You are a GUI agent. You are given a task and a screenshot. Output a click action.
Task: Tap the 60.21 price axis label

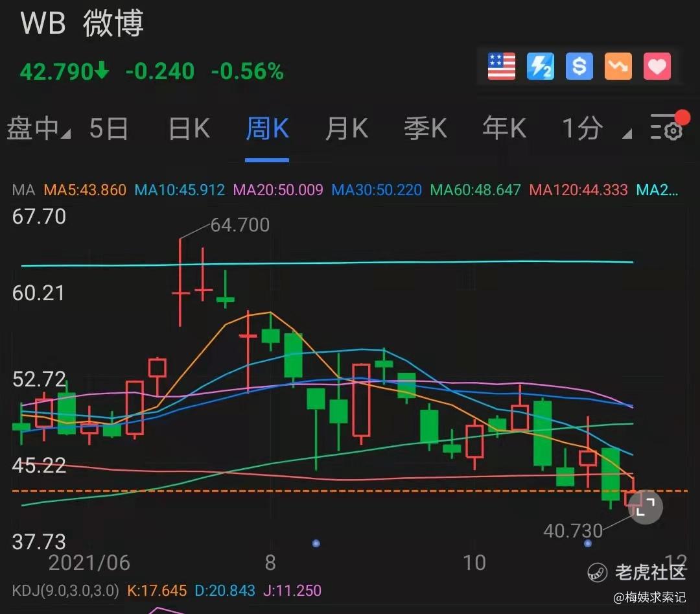38,293
